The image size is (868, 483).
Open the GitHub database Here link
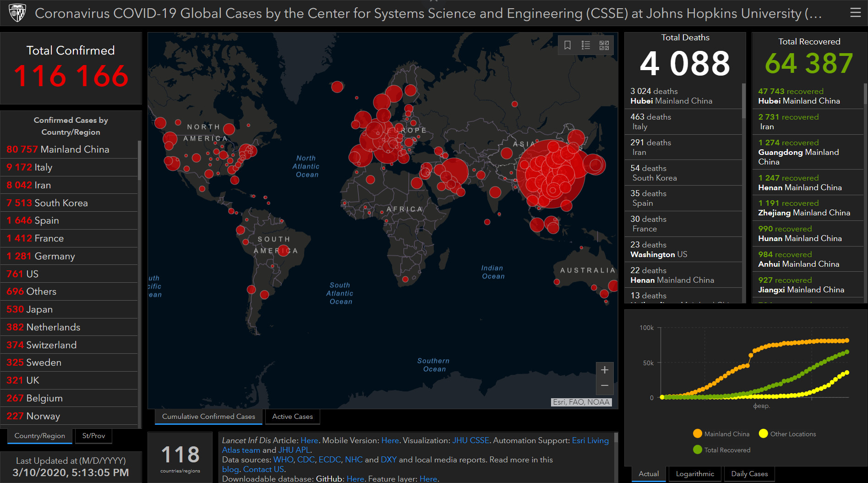click(355, 479)
